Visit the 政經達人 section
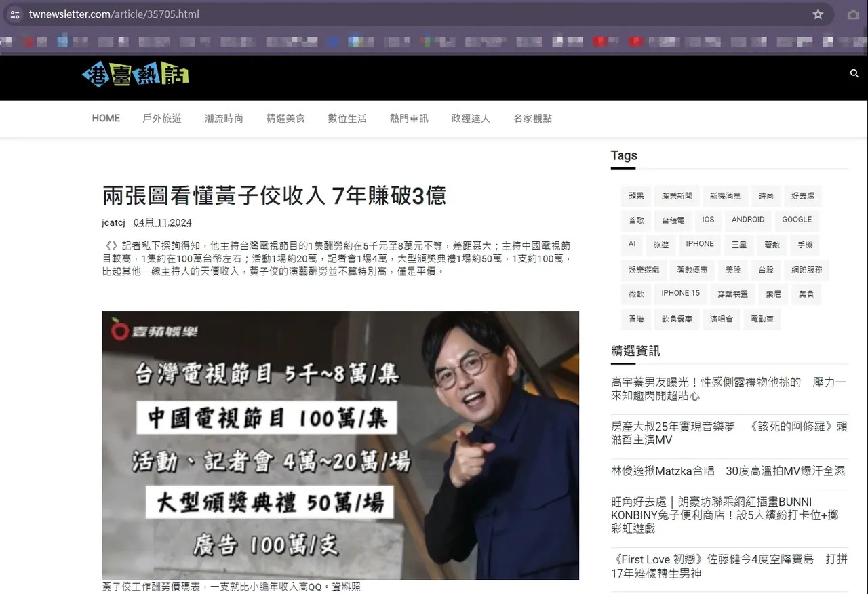Screen dimensions: 868x594 coord(471,118)
